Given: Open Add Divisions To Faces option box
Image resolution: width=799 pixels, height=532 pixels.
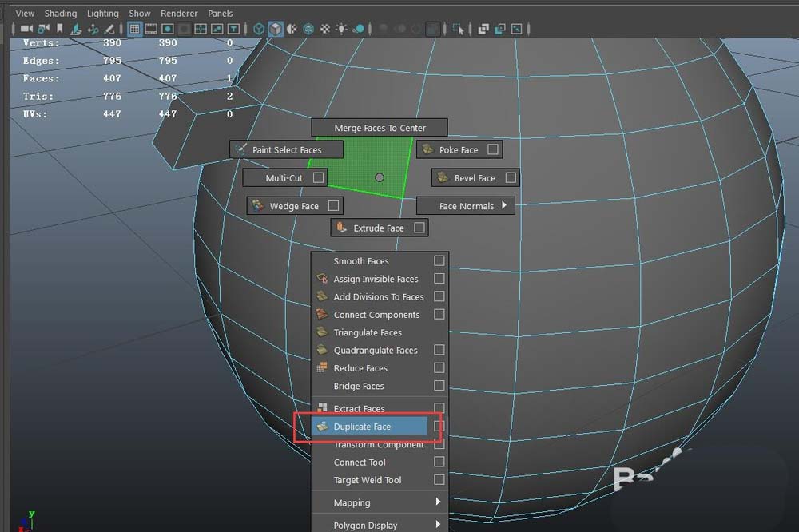Looking at the screenshot, I should pos(439,296).
